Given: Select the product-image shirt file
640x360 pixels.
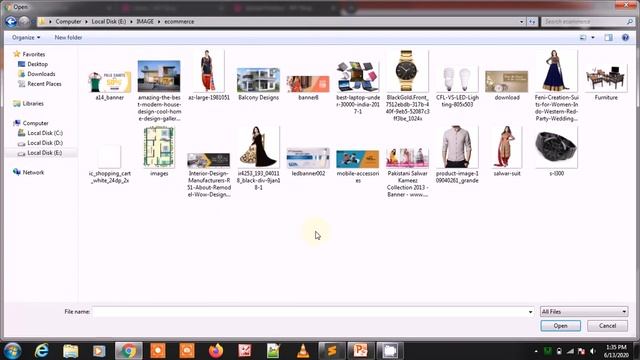Looking at the screenshot, I should point(457,155).
